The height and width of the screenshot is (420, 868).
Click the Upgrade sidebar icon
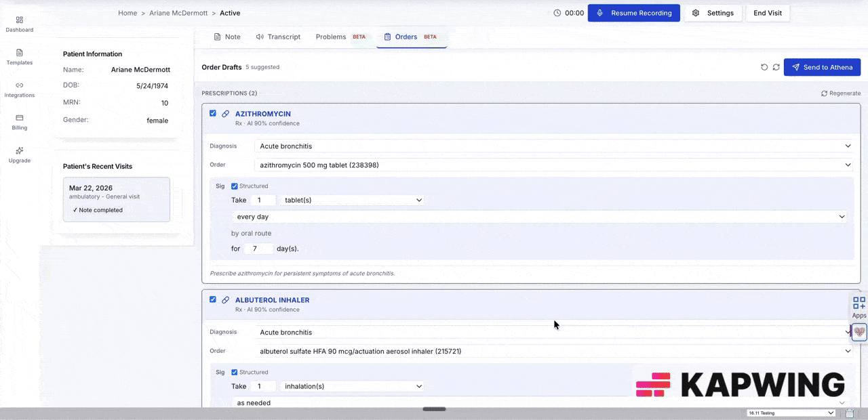click(19, 154)
